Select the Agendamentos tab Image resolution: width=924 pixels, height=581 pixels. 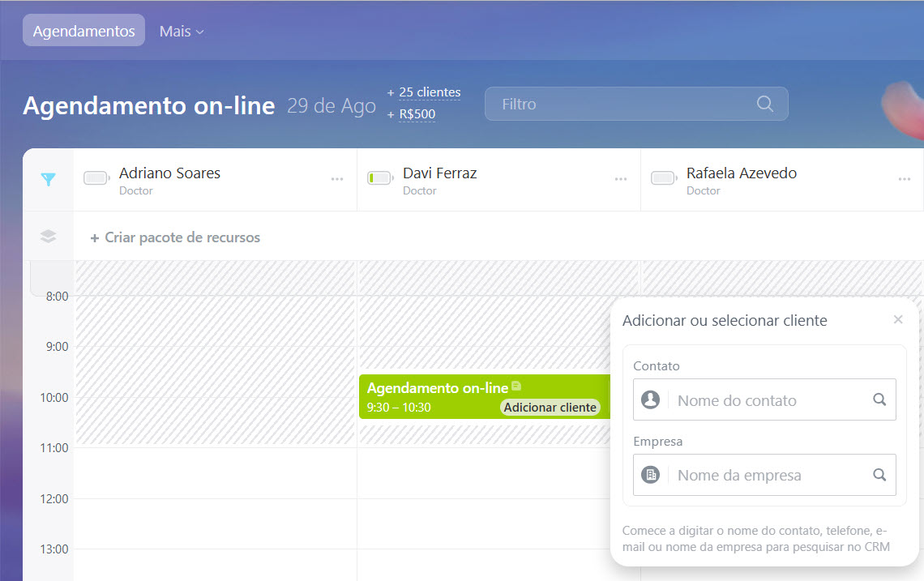(x=83, y=31)
